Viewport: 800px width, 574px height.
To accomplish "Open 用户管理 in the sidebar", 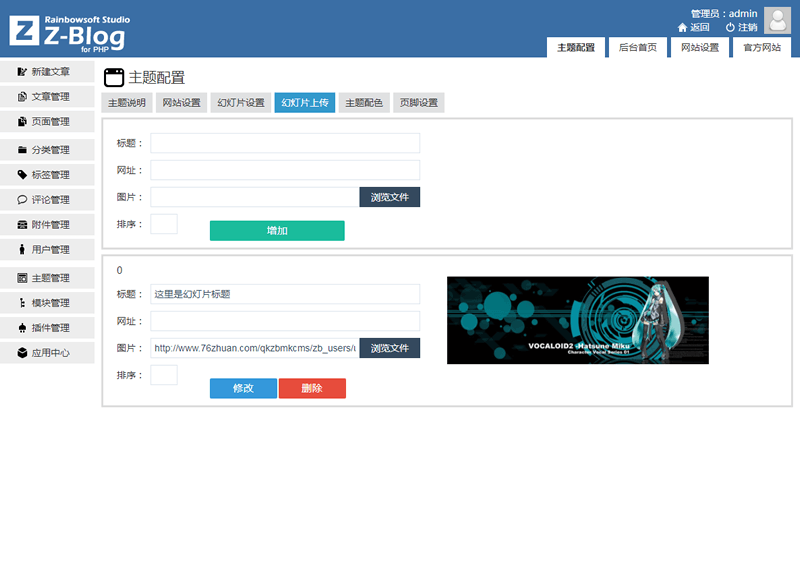I will [x=47, y=249].
